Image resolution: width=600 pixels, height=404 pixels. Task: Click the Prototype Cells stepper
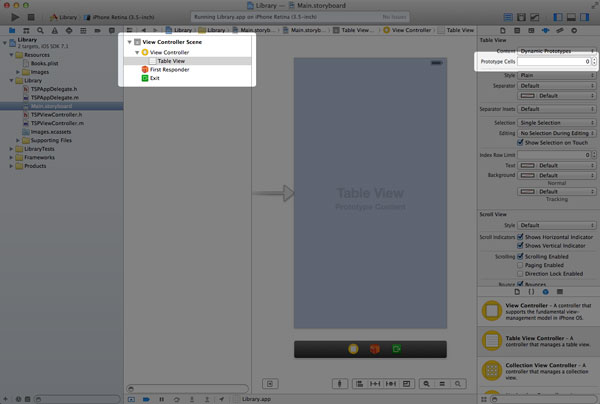(x=594, y=61)
